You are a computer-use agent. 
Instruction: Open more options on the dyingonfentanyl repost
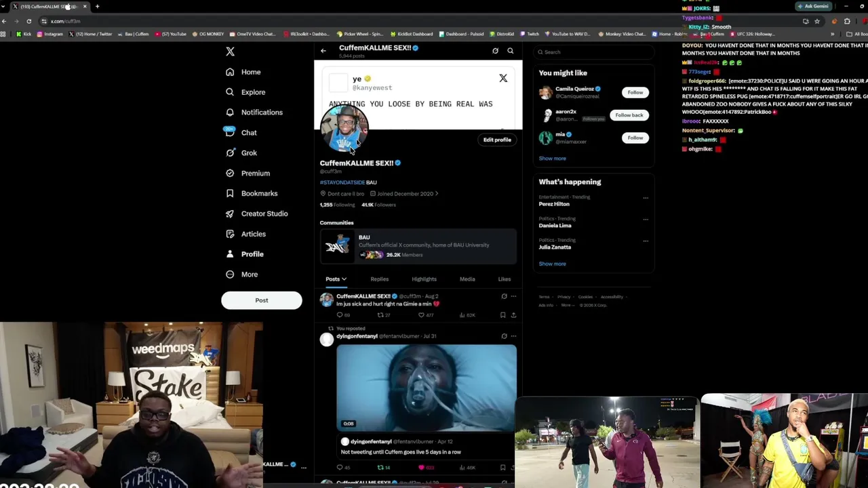[x=513, y=336]
